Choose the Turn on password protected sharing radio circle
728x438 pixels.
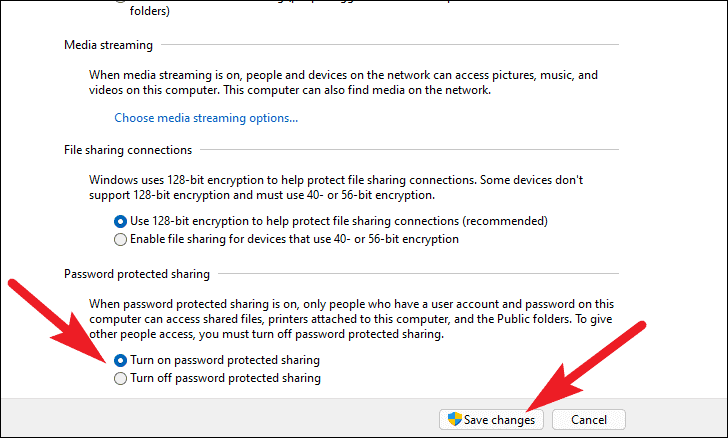[120, 360]
